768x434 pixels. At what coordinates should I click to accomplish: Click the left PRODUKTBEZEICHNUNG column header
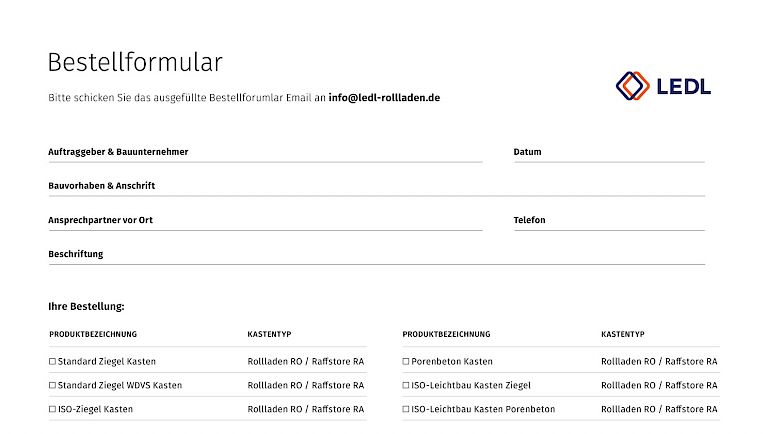coord(93,334)
